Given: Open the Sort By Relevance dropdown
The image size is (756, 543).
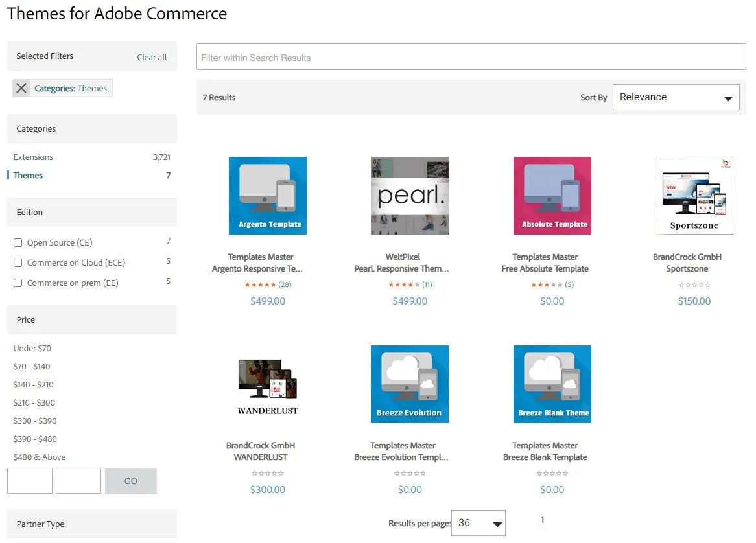Looking at the screenshot, I should pyautogui.click(x=676, y=97).
